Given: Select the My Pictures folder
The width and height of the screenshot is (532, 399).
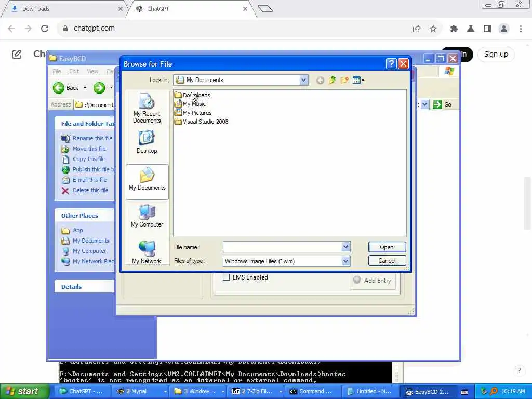Looking at the screenshot, I should click(x=193, y=113).
